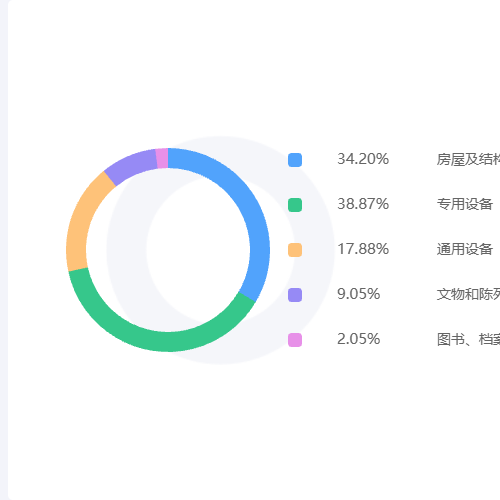Click the 通用设备 legend label
The width and height of the screenshot is (500, 500).
(x=465, y=249)
